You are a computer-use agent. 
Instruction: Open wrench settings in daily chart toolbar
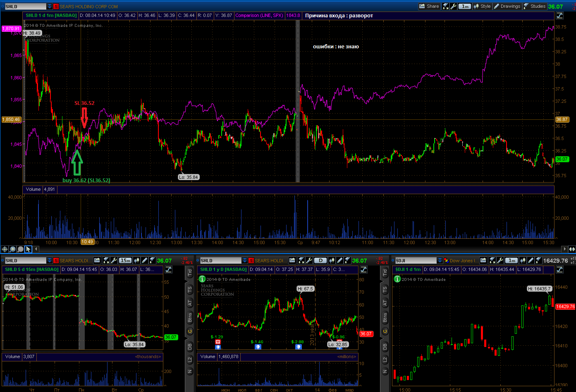[309, 261]
